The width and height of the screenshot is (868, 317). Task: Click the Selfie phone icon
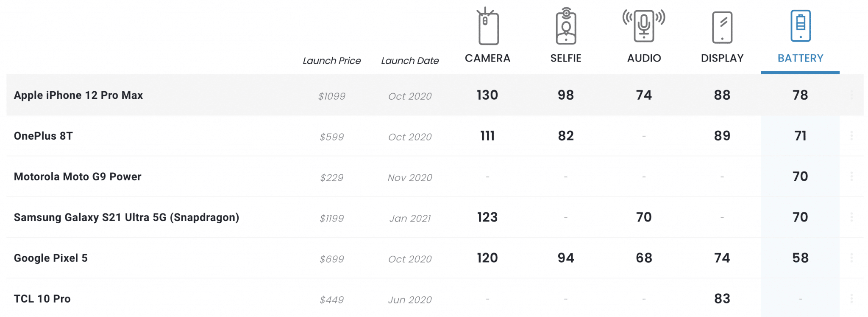tap(566, 26)
